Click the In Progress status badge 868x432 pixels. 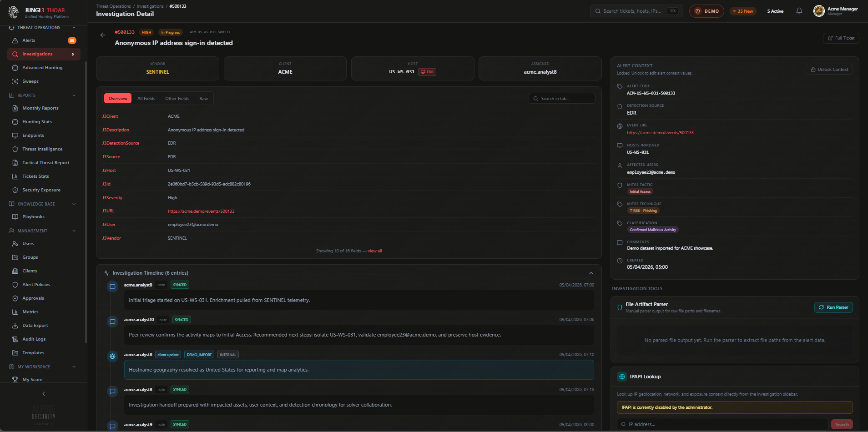tap(170, 32)
